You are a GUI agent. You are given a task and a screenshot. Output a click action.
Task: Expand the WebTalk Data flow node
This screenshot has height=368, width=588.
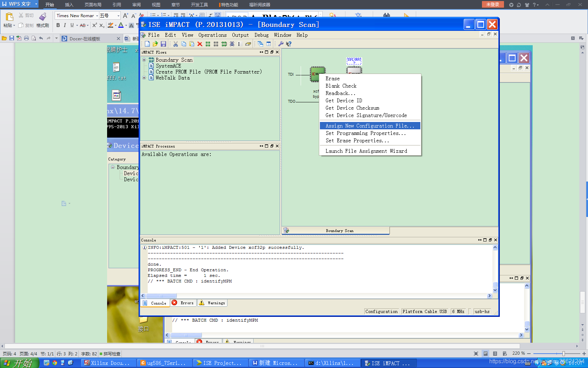(x=144, y=78)
